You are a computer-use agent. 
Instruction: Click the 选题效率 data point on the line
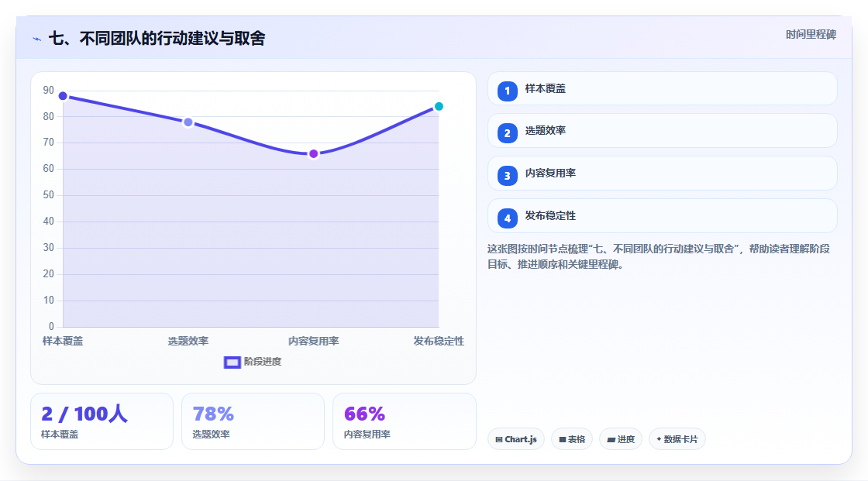(188, 122)
